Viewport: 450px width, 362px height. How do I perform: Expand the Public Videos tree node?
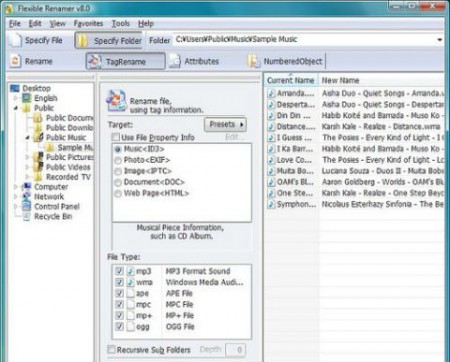pos(28,167)
